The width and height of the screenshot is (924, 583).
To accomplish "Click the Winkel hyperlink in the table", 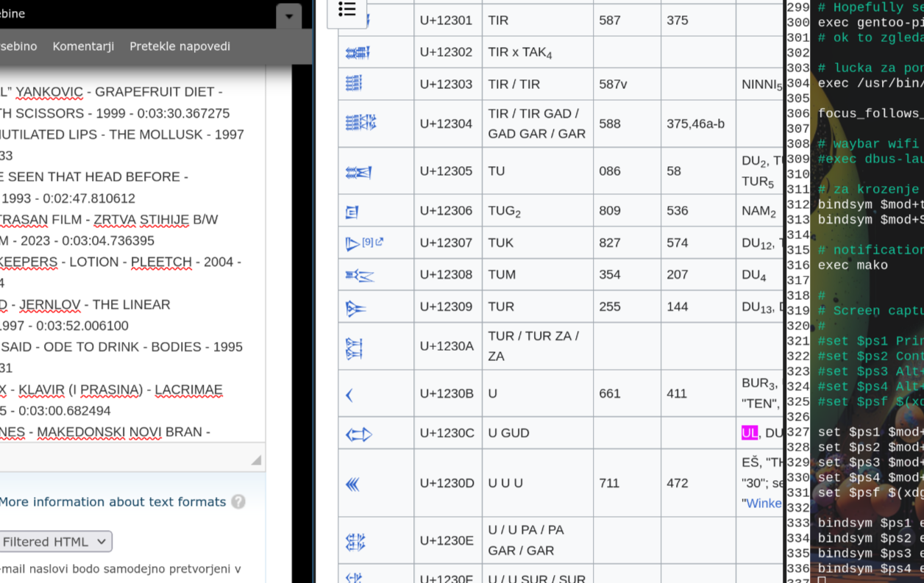I will click(x=764, y=504).
